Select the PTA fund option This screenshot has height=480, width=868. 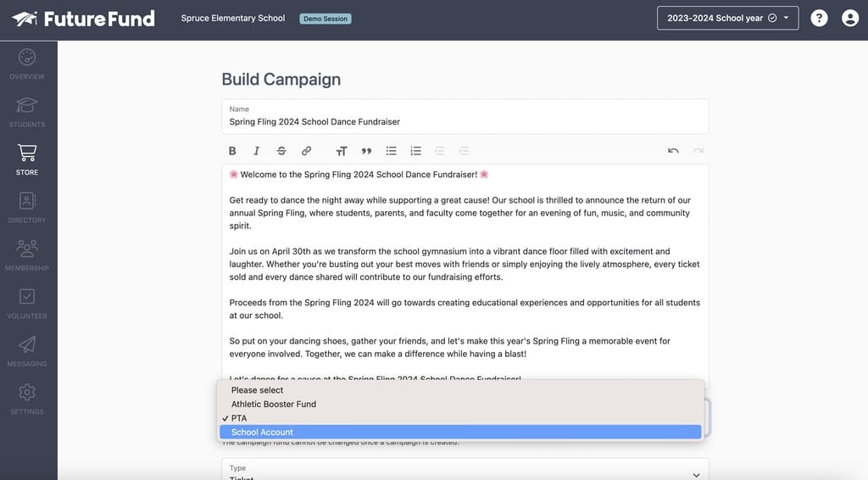pyautogui.click(x=460, y=418)
